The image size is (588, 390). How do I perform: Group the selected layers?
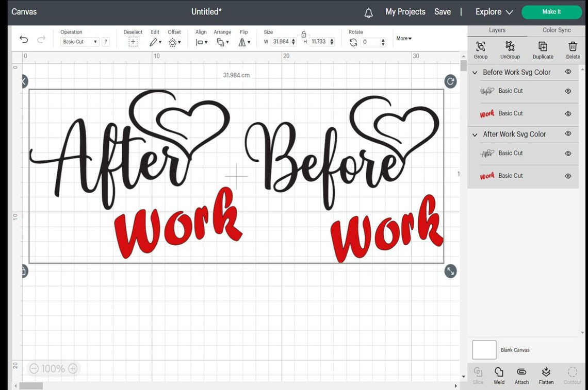click(x=480, y=49)
